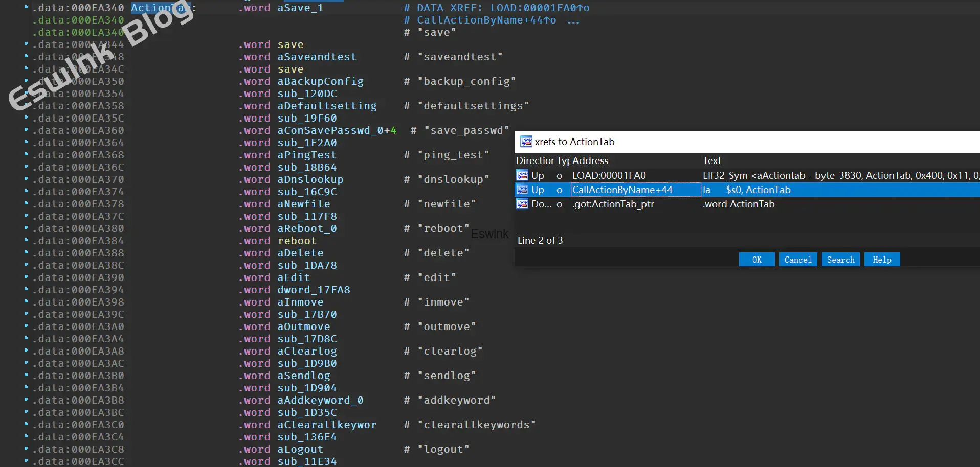Screen dimensions: 980x467
Task: Expand the ellipsis after the CallActionByName+44 xref comment
Action: [x=573, y=20]
